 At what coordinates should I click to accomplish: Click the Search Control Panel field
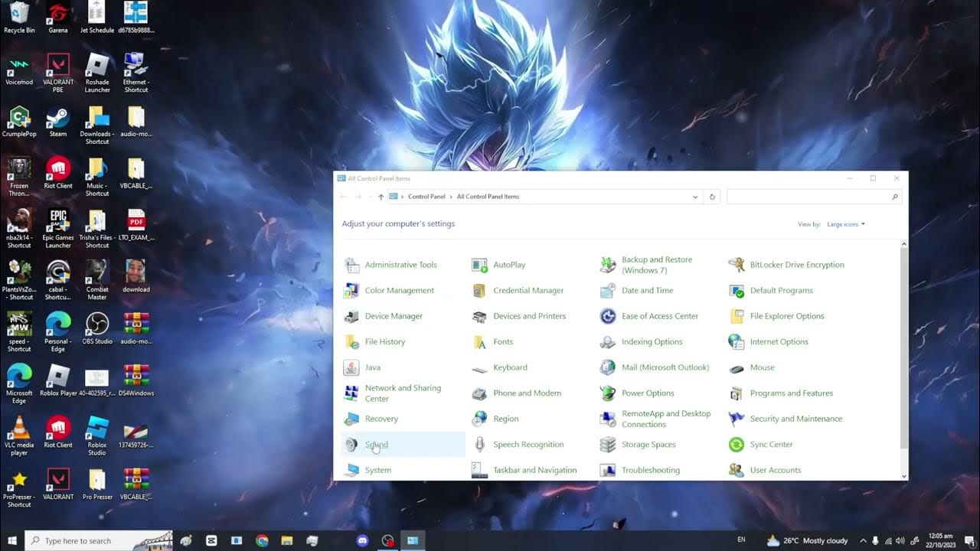click(x=813, y=197)
